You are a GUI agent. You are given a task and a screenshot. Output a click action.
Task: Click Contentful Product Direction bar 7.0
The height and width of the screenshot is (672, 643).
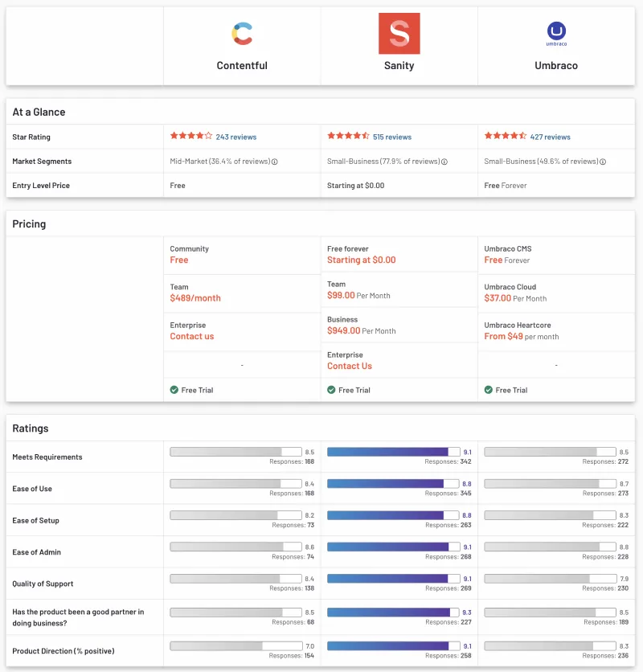pos(236,645)
